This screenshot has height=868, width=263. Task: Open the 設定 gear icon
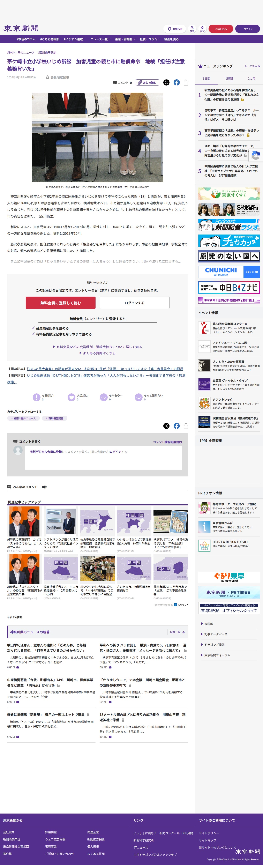(202, 29)
